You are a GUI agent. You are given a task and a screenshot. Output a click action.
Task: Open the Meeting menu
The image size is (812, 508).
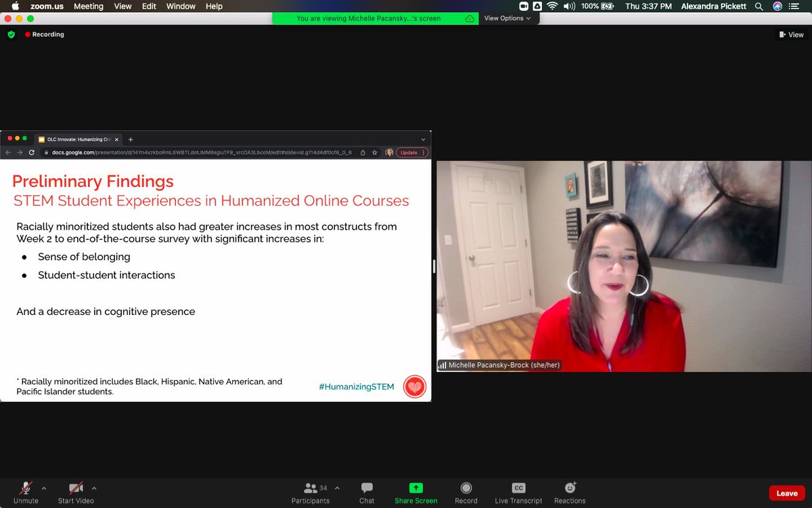89,6
